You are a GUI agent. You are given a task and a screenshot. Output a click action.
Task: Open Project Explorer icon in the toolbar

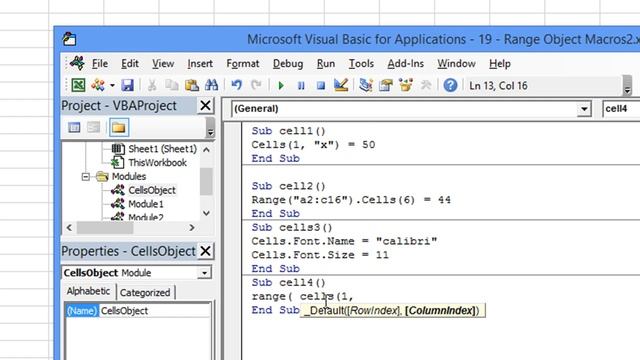(x=366, y=85)
